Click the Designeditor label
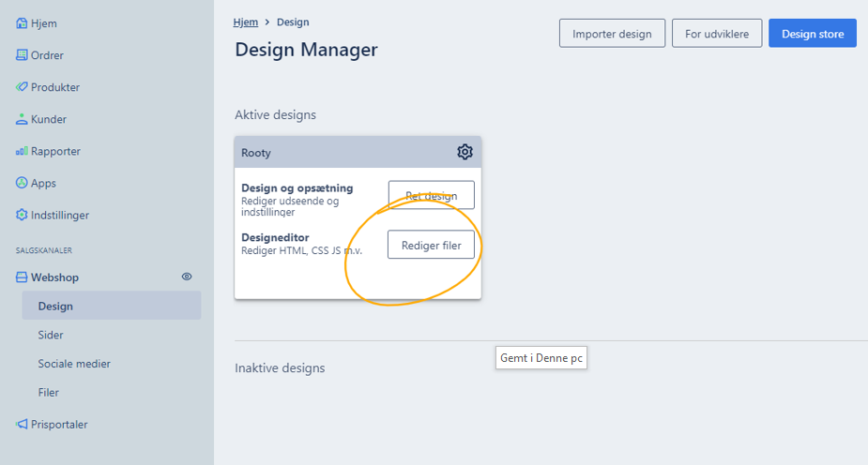The height and width of the screenshot is (465, 868). (275, 237)
